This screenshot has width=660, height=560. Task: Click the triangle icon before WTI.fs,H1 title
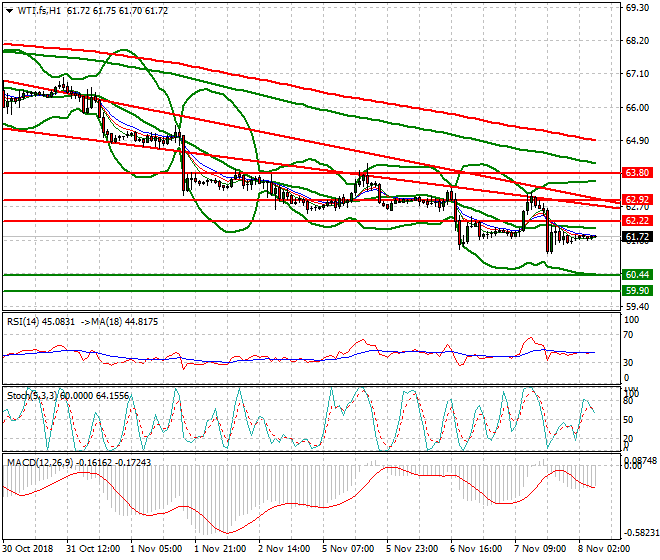(x=9, y=11)
